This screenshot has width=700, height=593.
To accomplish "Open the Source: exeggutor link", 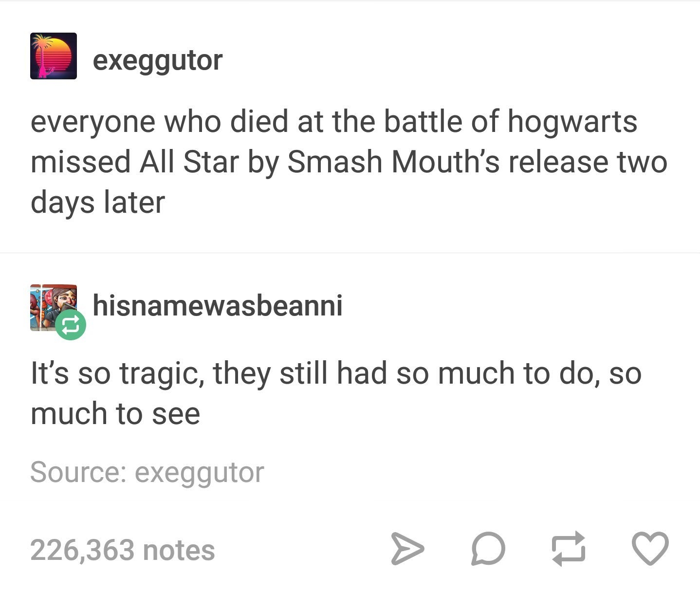I will pos(147,473).
